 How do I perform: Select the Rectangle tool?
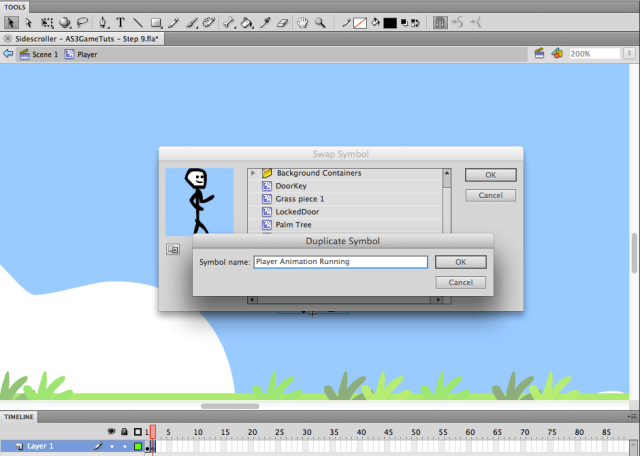click(156, 22)
